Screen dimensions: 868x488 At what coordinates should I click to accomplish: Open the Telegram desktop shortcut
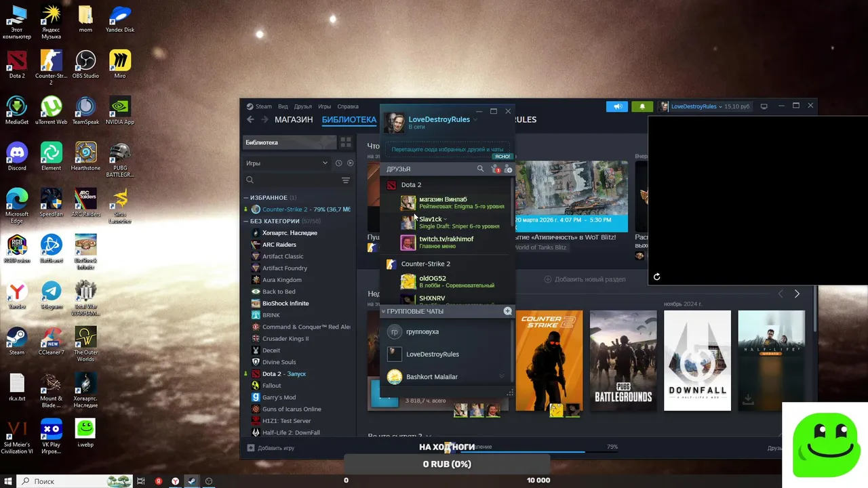tap(52, 294)
